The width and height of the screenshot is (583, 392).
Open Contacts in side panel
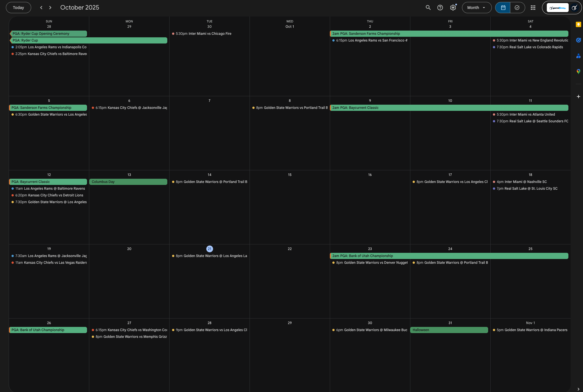point(578,56)
